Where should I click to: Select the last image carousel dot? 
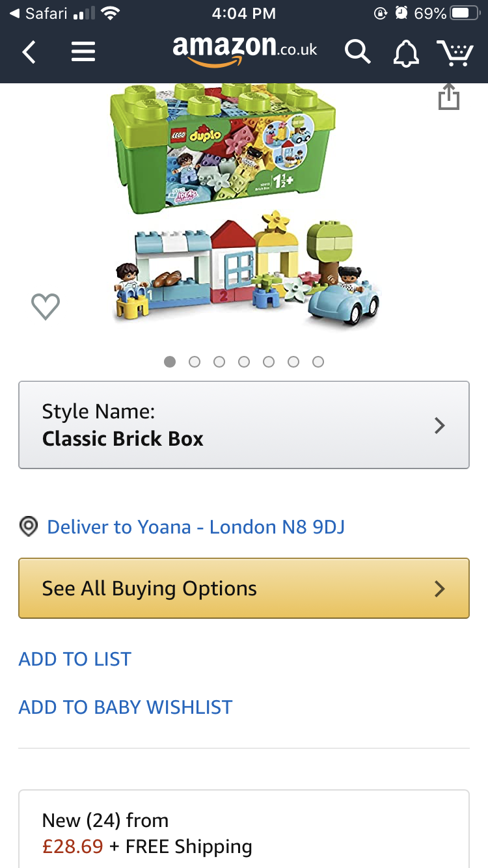coord(318,362)
